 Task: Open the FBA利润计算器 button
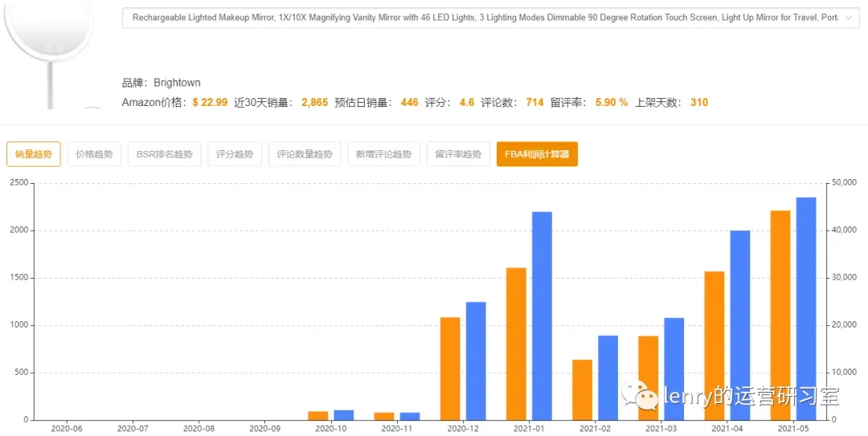pyautogui.click(x=537, y=154)
